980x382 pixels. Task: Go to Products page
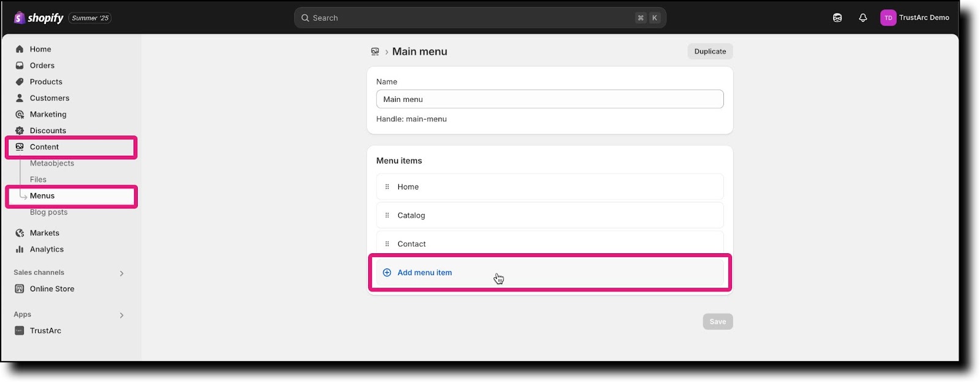[x=46, y=82]
